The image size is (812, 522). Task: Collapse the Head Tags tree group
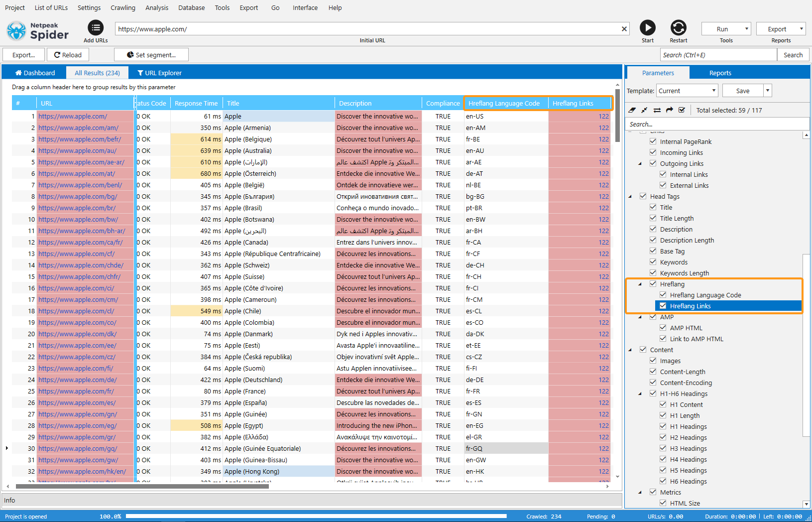tap(630, 196)
